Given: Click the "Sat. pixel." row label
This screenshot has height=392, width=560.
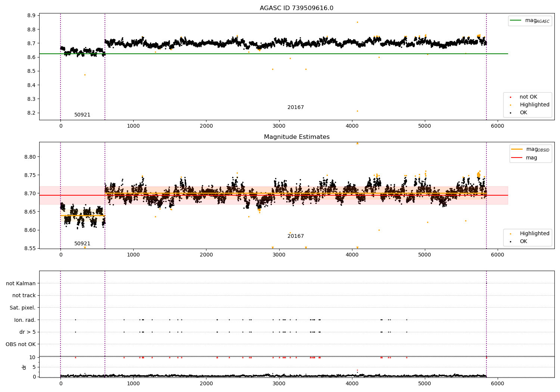Looking at the screenshot, I should pyautogui.click(x=22, y=308).
